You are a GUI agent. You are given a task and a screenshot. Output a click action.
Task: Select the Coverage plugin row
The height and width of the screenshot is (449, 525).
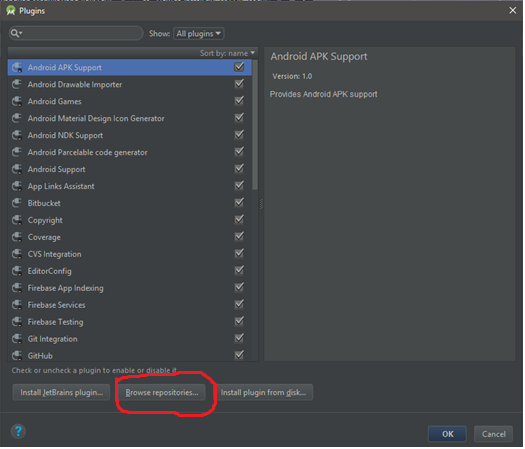[x=130, y=237]
